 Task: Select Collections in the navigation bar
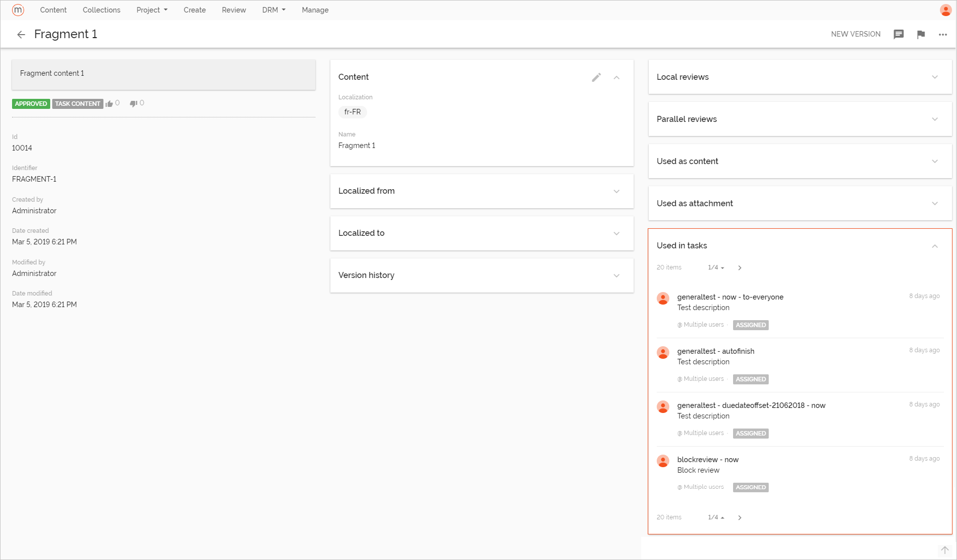pos(101,10)
